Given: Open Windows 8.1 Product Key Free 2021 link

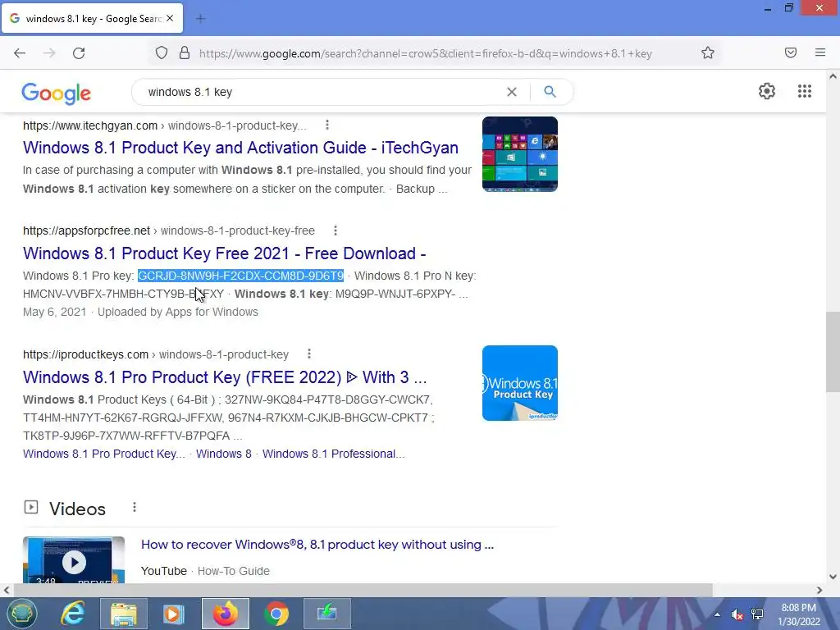Looking at the screenshot, I should (x=225, y=253).
